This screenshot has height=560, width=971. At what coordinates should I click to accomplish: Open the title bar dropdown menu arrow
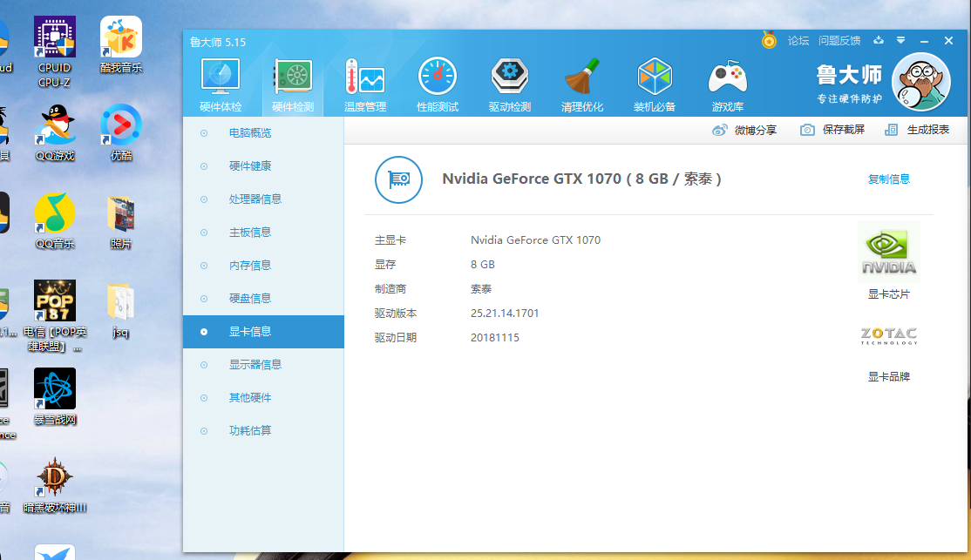[901, 40]
